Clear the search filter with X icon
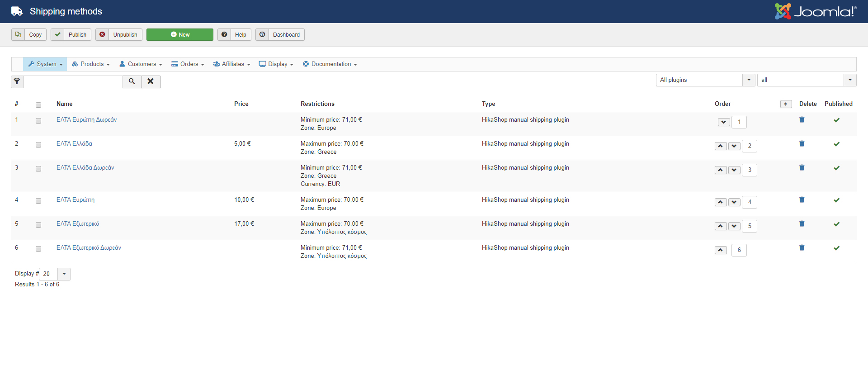 coord(151,81)
